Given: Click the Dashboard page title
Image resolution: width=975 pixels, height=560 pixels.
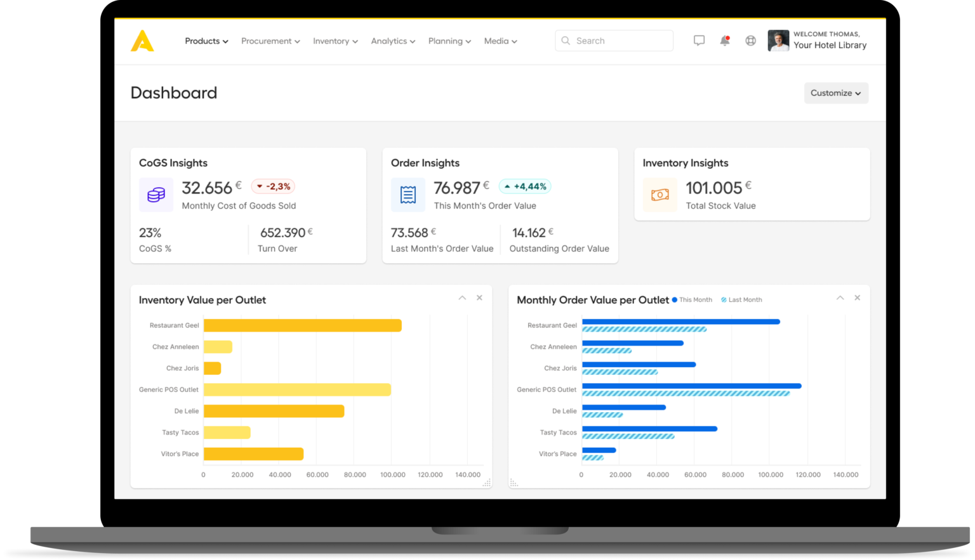Looking at the screenshot, I should click(173, 93).
